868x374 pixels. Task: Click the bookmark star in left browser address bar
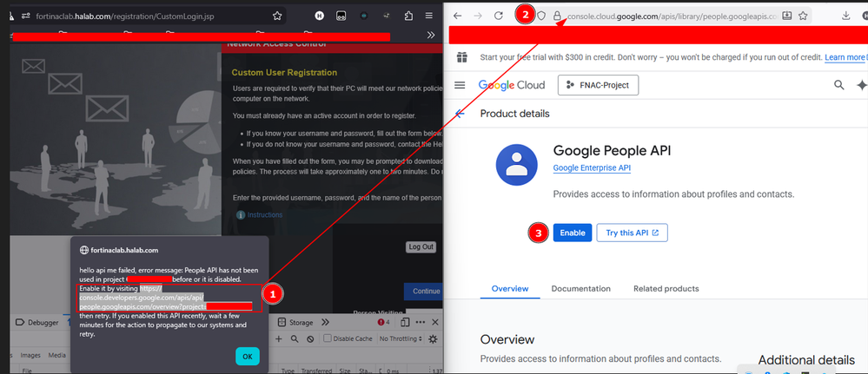pos(277,16)
